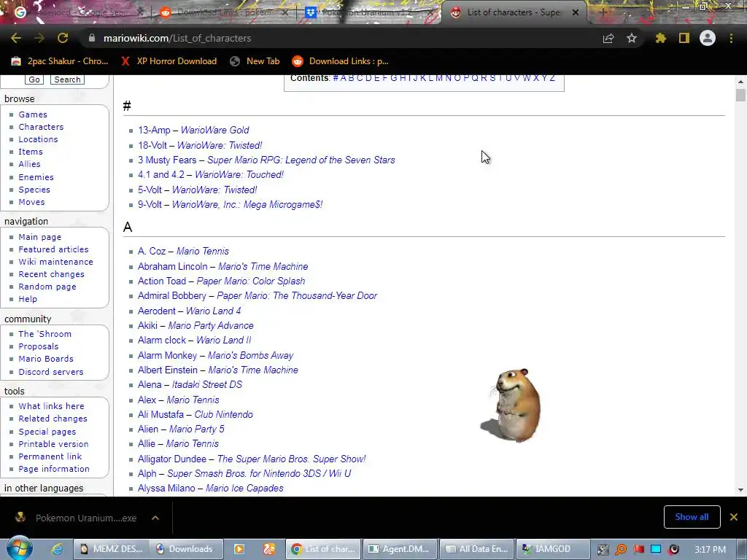
Task: Open the 2pac Shakur bookmark
Action: [60, 61]
